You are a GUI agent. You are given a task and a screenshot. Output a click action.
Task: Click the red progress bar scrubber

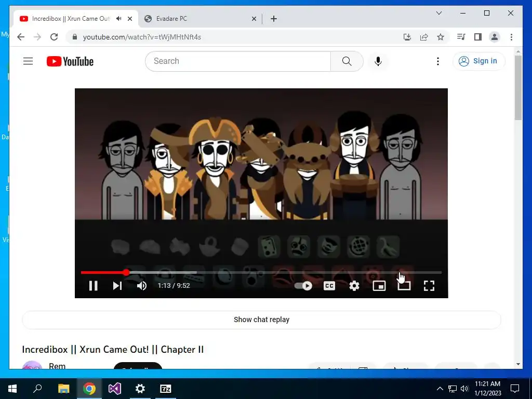click(x=126, y=272)
